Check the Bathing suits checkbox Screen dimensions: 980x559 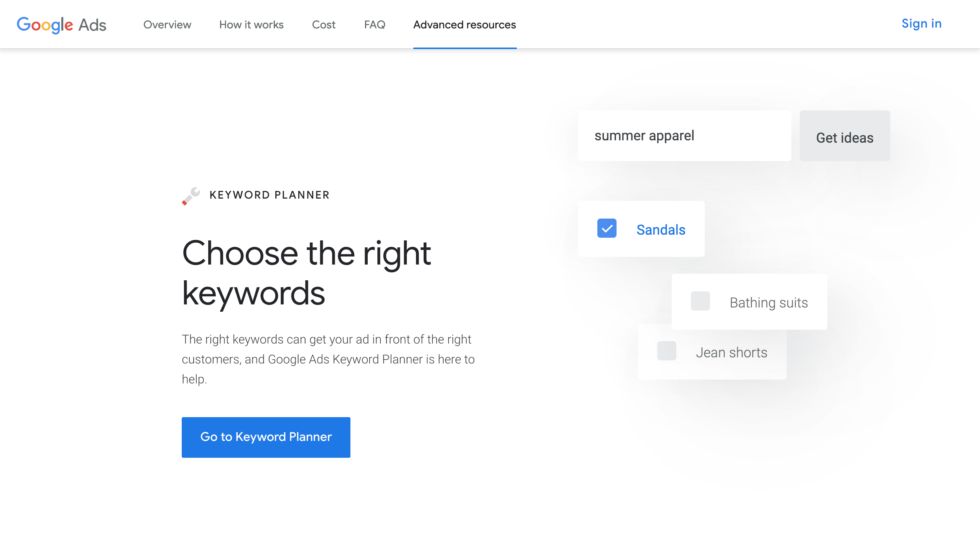coord(700,301)
